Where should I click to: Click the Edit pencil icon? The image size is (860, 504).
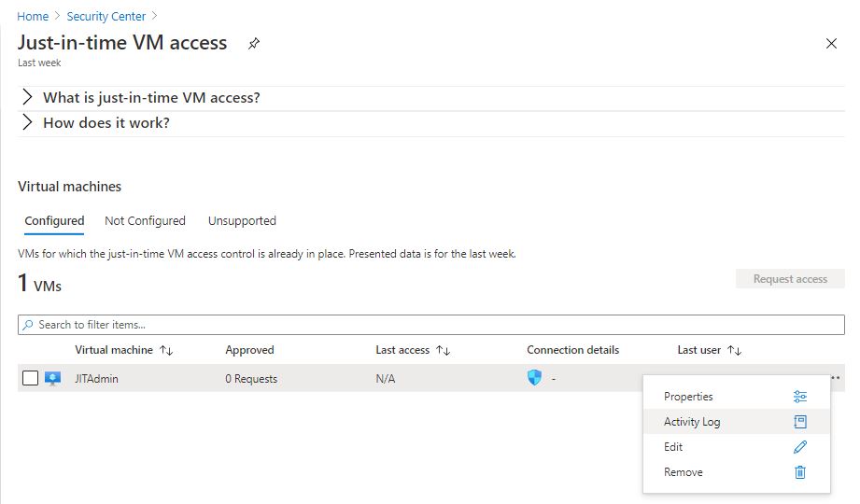[799, 447]
